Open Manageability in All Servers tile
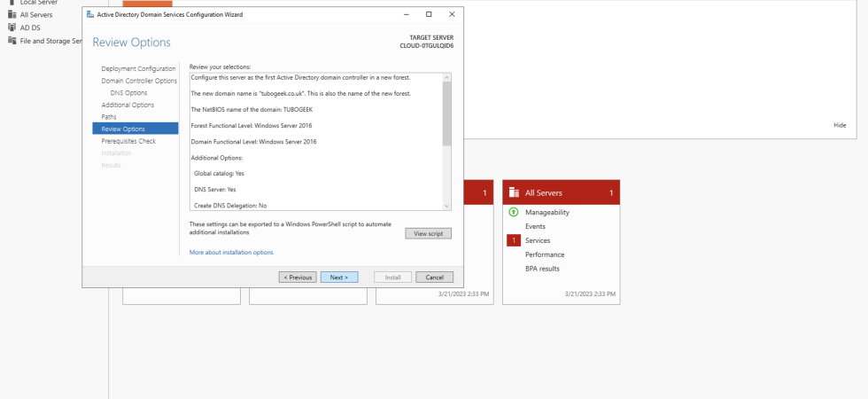 547,212
